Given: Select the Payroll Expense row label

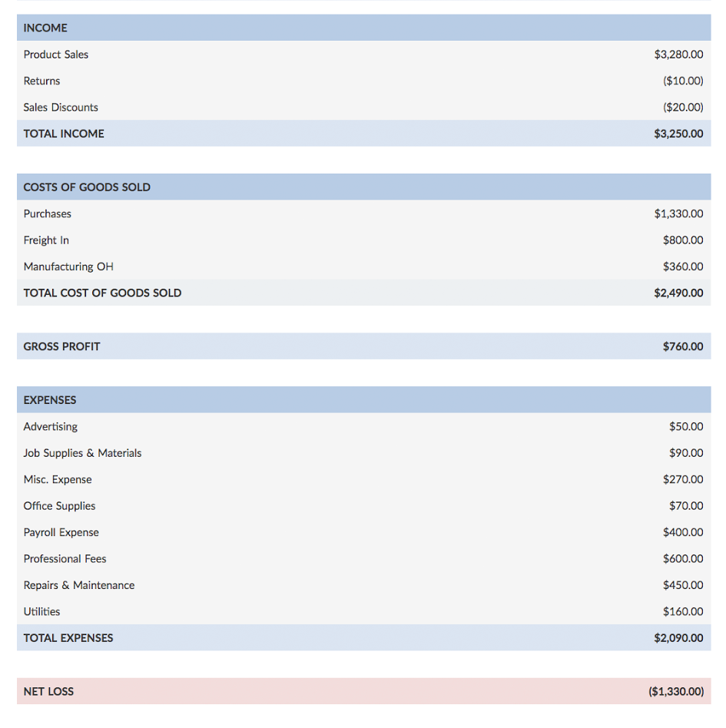Looking at the screenshot, I should tap(61, 533).
